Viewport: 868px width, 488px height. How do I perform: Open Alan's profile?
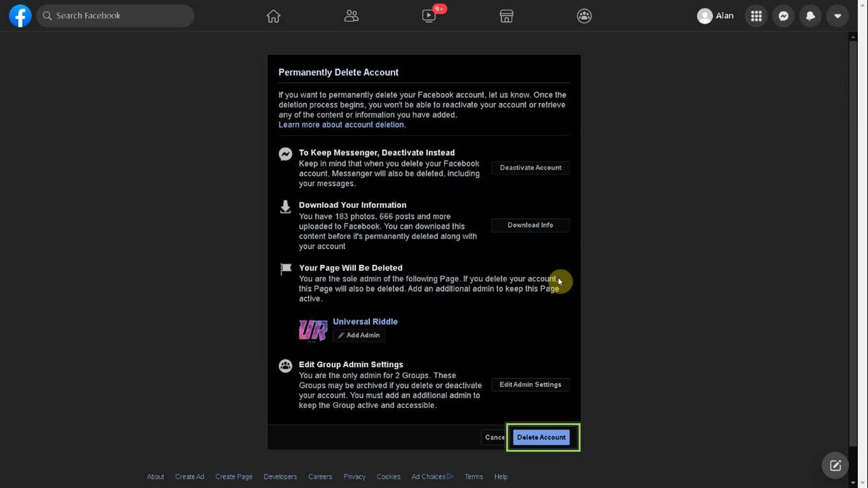tap(716, 16)
